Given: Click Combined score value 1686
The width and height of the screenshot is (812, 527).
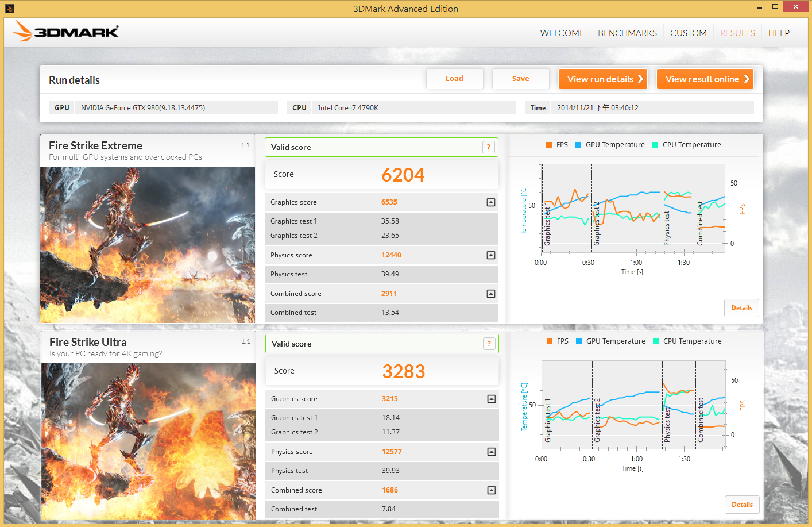Looking at the screenshot, I should [x=389, y=490].
